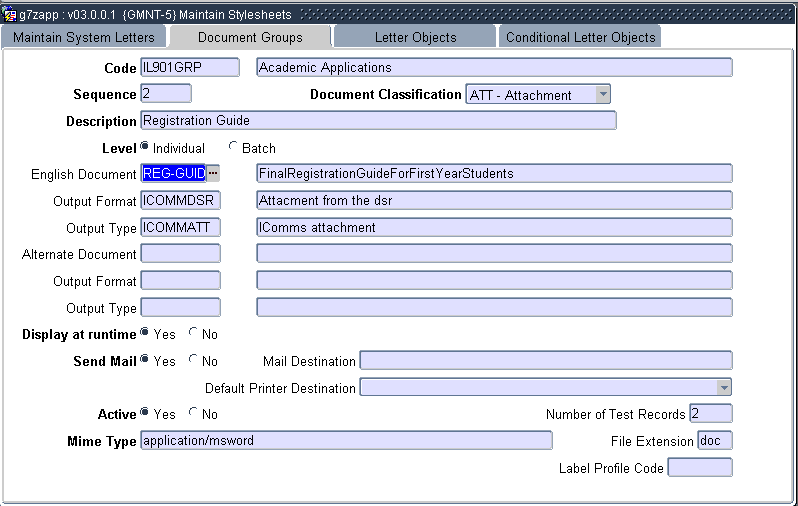
Task: Set Display at runtime to No
Action: tap(193, 334)
